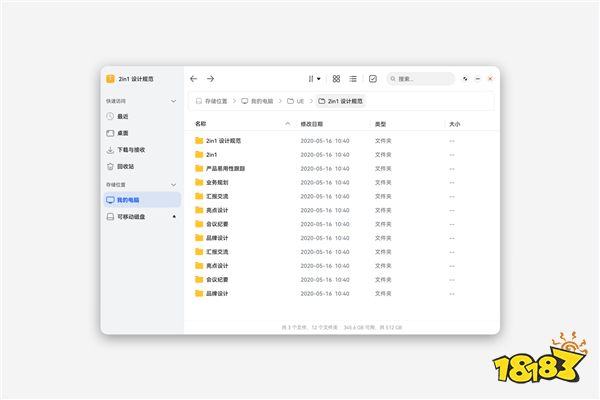Select the 产品易用性跟踪 folder icon
Viewport: 600px width, 400px height.
(x=199, y=168)
